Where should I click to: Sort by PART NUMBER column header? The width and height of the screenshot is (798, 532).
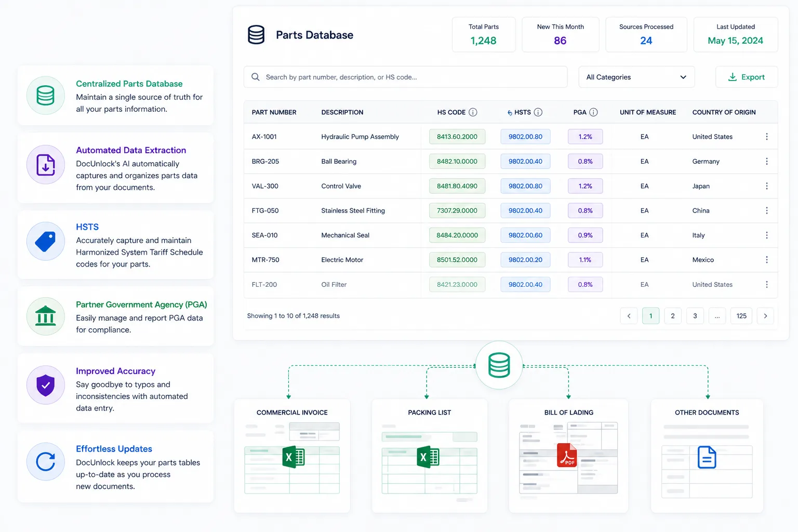coord(274,112)
